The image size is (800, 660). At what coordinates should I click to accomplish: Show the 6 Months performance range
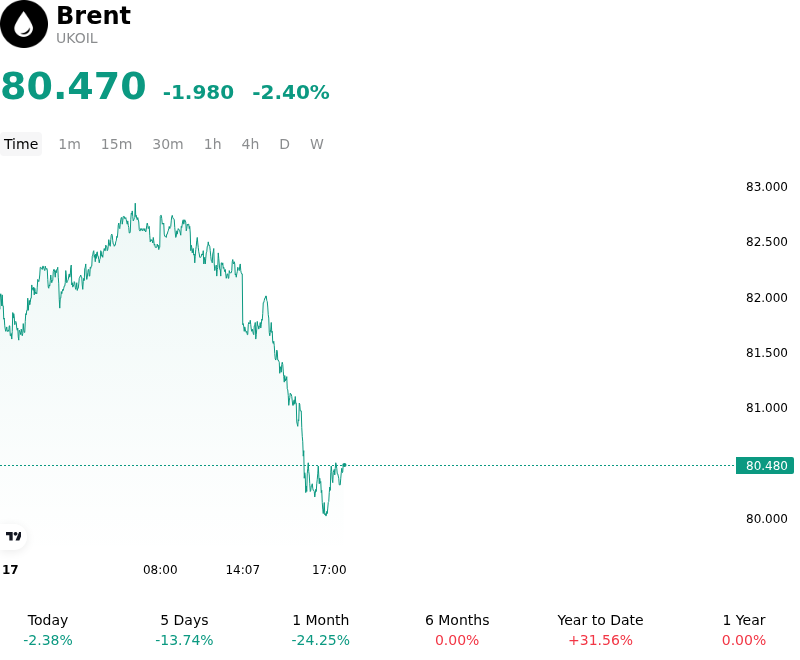tap(457, 630)
